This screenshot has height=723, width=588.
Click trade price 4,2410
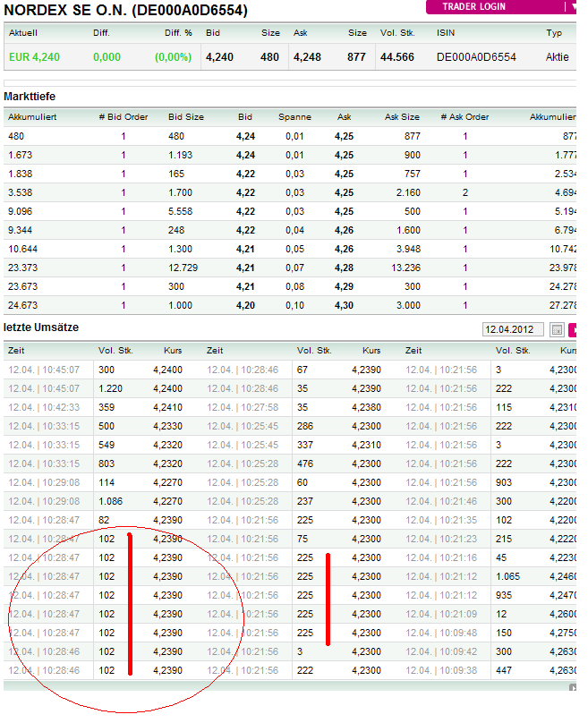click(x=168, y=408)
